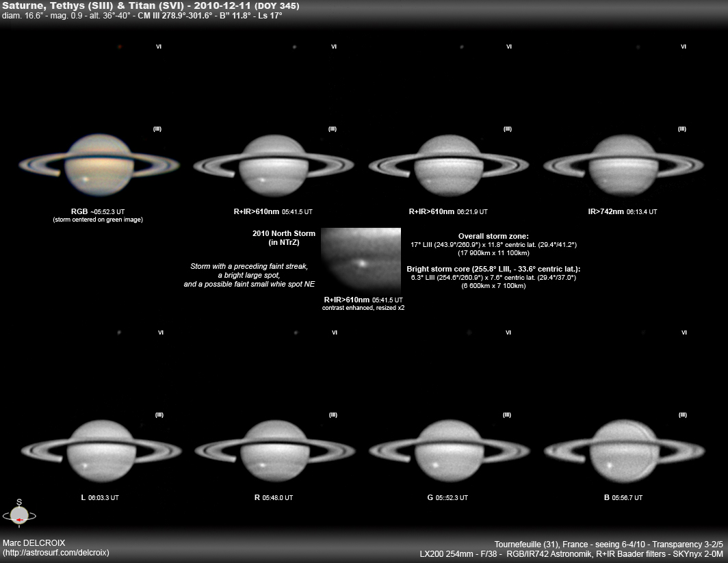728x563 pixels.
Task: Select the IR>742nm Saturn image
Action: point(623,166)
